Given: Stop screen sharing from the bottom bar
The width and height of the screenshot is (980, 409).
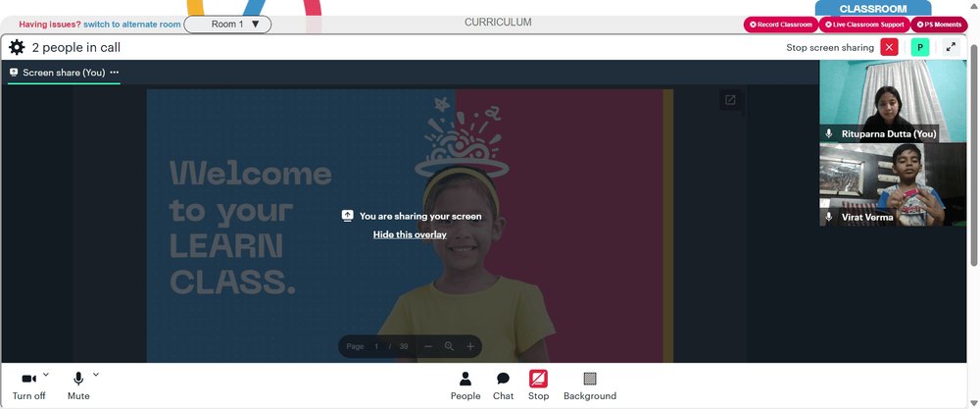Looking at the screenshot, I should (x=538, y=385).
